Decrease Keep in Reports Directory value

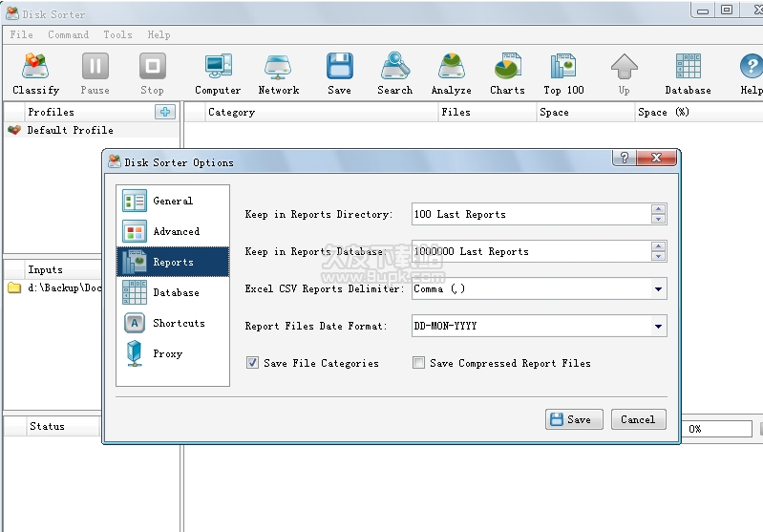click(x=658, y=219)
